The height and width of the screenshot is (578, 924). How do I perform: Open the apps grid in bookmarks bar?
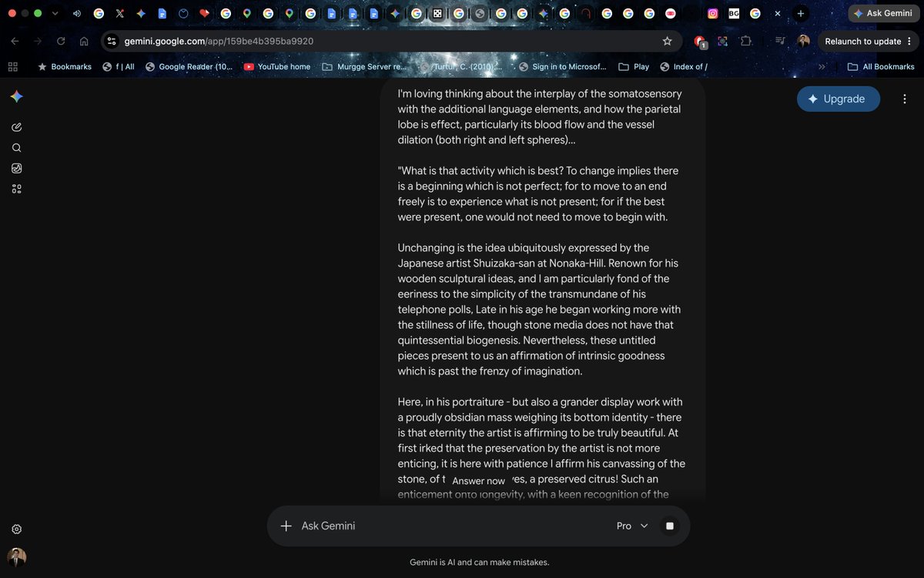click(12, 66)
